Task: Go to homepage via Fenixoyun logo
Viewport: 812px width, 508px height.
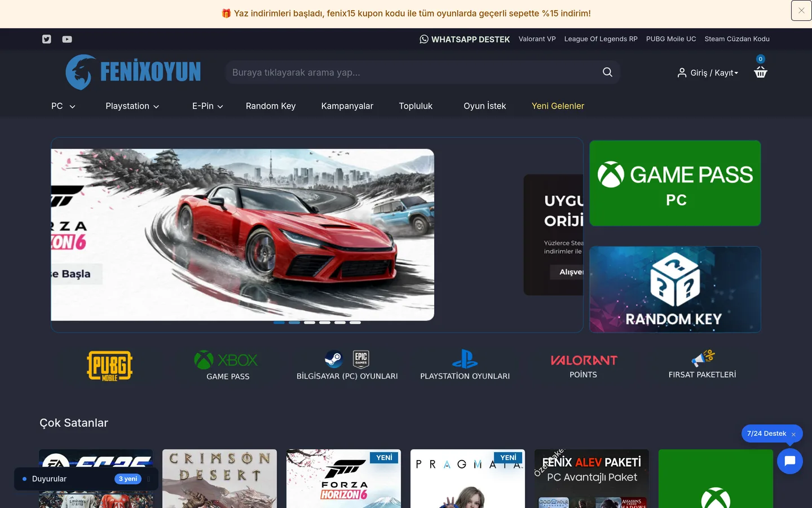Action: pyautogui.click(x=133, y=72)
